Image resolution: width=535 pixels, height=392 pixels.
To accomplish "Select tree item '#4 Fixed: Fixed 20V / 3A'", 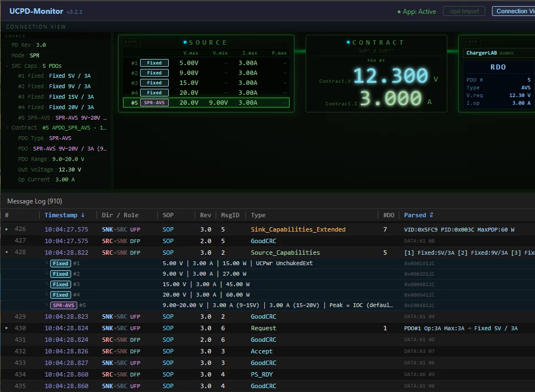I will click(x=56, y=107).
